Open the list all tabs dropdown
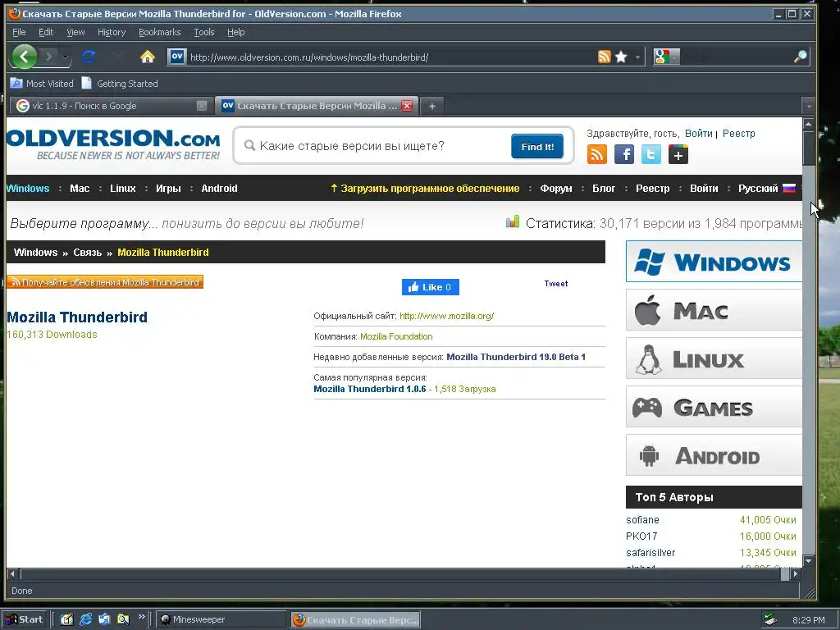 coord(809,106)
